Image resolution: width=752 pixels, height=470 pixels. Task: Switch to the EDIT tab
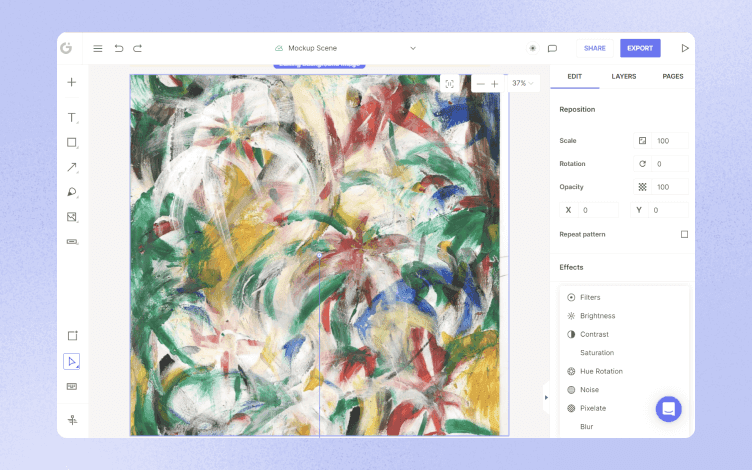[575, 76]
